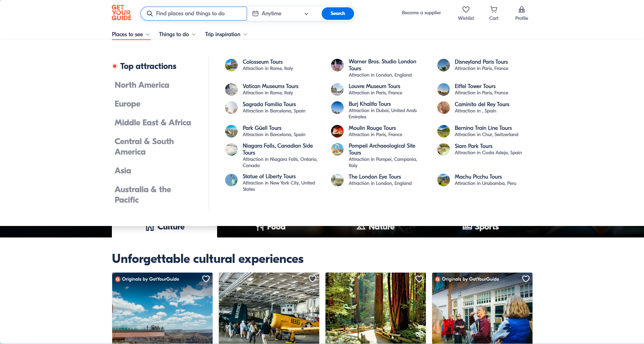
Task: Open Eiffel Tower Tours link
Action: pos(475,86)
